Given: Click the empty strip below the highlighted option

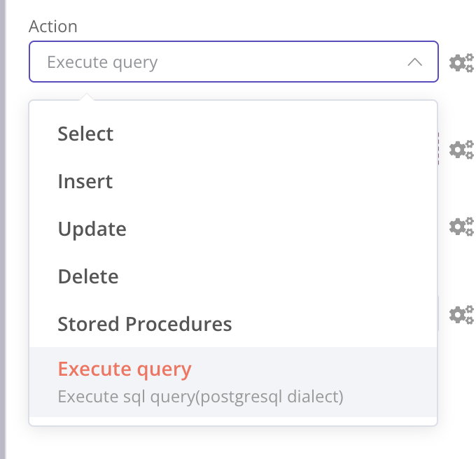Looking at the screenshot, I should 232,421.
